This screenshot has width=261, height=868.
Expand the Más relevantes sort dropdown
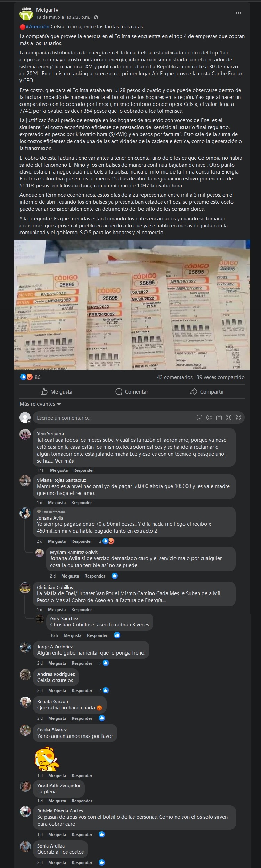40,404
